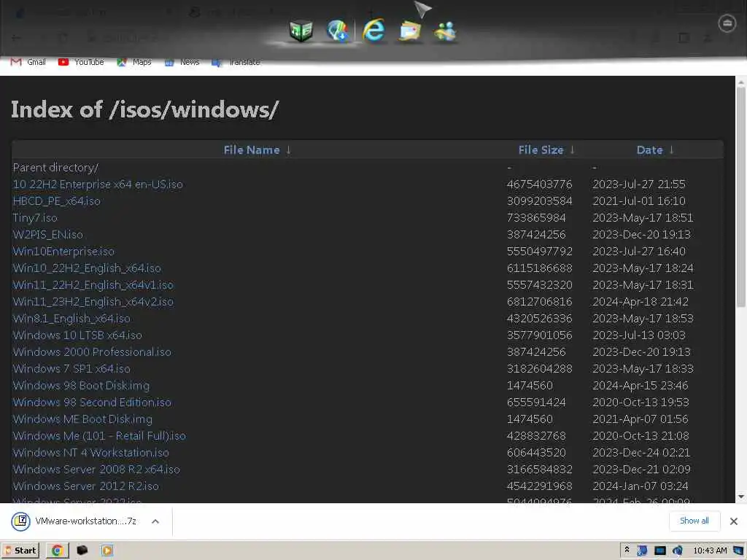747x560 pixels.
Task: Download Windows 10 LTSB x64.iso
Action: click(x=77, y=335)
